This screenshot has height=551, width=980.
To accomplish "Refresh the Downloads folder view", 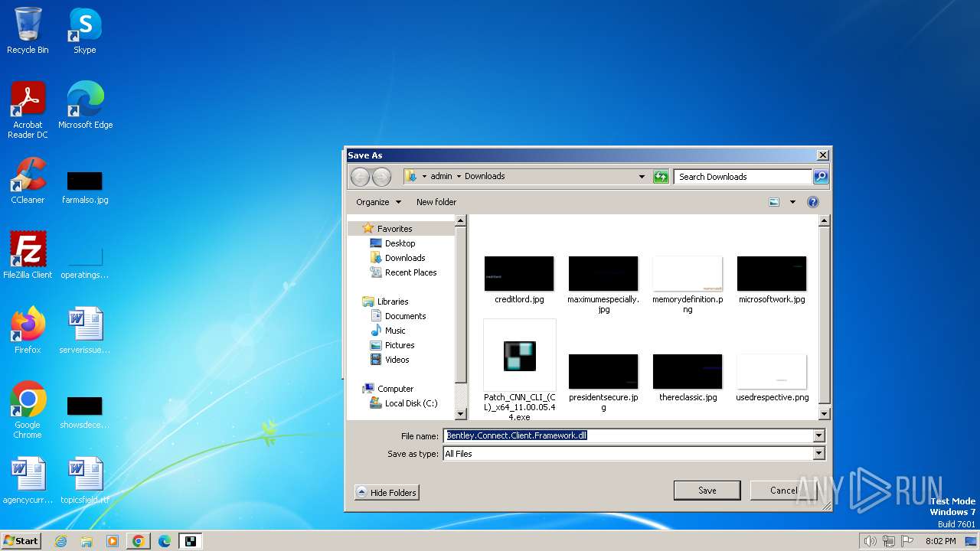I will pos(661,177).
